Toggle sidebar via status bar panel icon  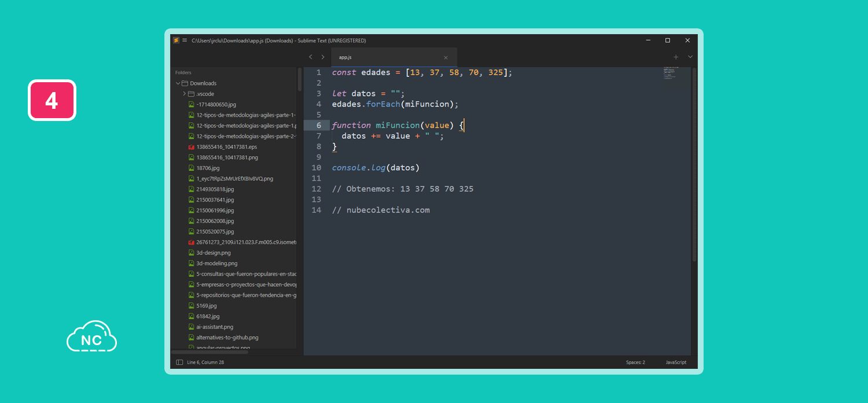pos(179,362)
